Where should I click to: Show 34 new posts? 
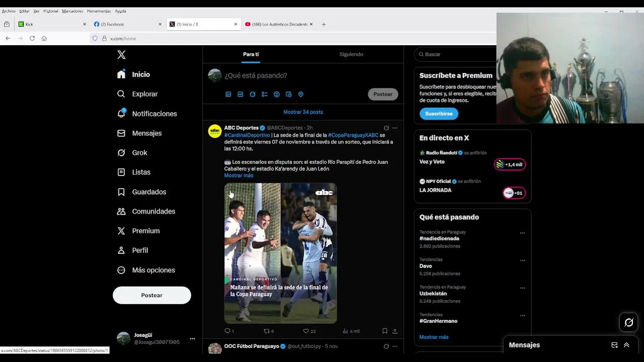303,112
